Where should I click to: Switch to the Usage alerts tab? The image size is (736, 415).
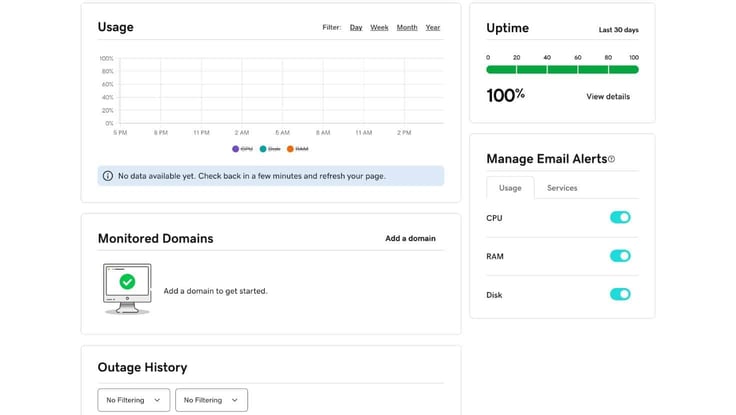(x=510, y=188)
